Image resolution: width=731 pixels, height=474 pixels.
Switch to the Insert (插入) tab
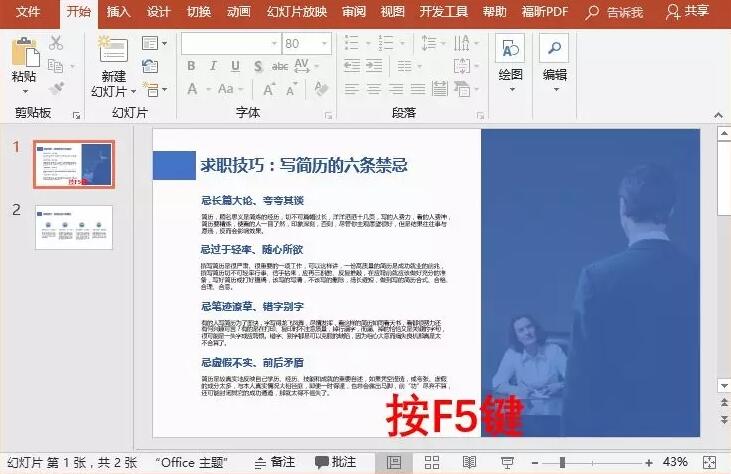tap(118, 11)
